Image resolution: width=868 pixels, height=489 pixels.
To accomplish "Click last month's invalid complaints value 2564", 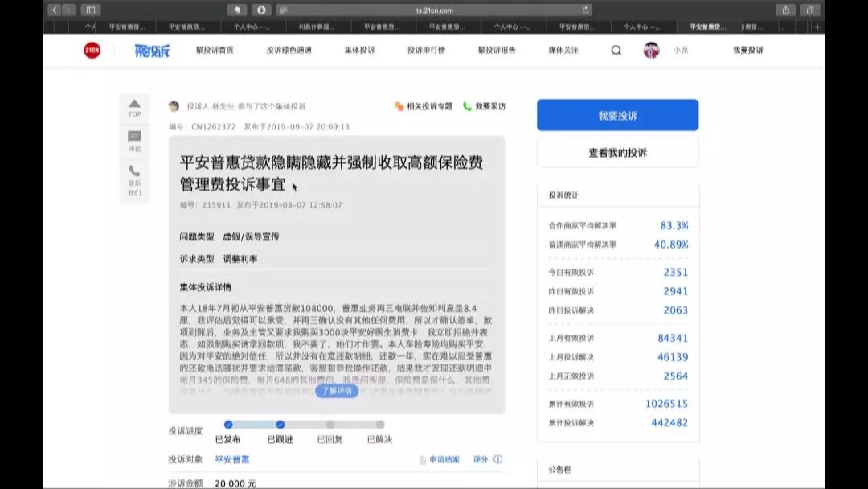I will 676,376.
